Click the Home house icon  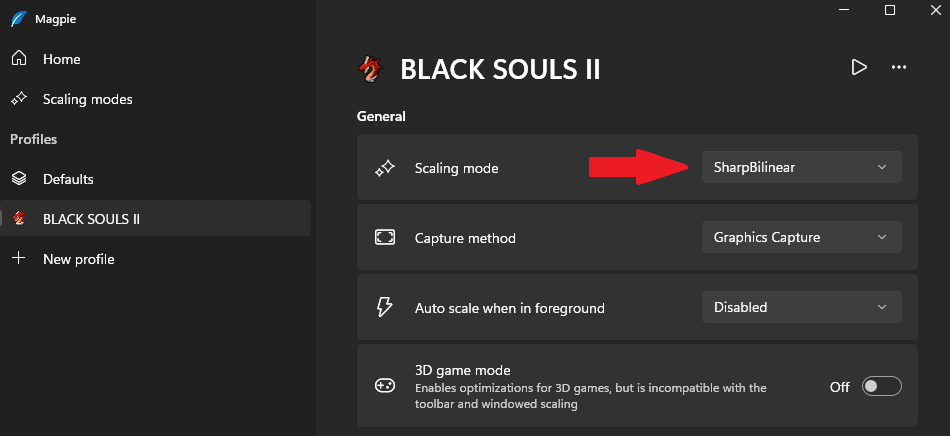18,59
